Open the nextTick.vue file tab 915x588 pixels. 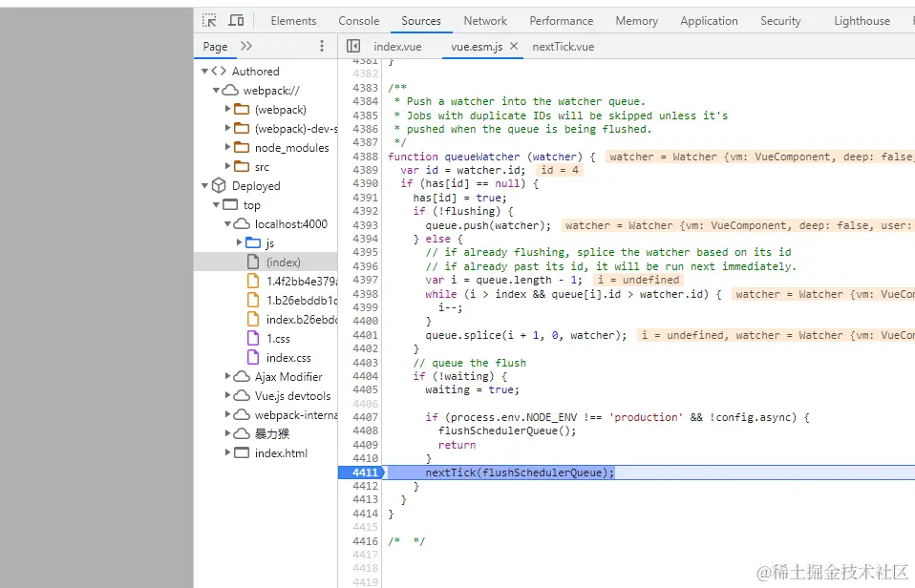563,46
